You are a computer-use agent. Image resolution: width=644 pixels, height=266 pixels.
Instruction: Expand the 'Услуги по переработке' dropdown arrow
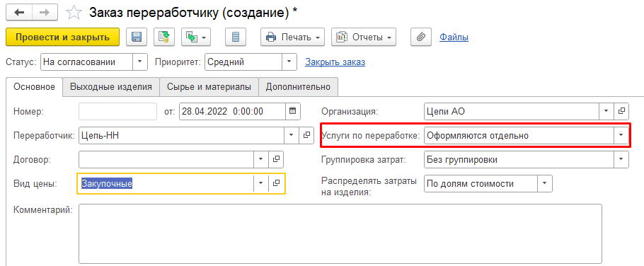click(x=621, y=135)
